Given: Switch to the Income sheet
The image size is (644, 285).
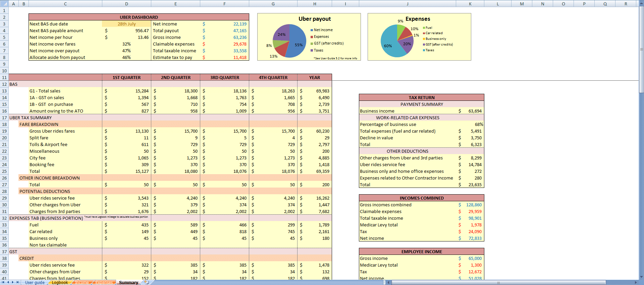Looking at the screenshot, I should pyautogui.click(x=82, y=282).
